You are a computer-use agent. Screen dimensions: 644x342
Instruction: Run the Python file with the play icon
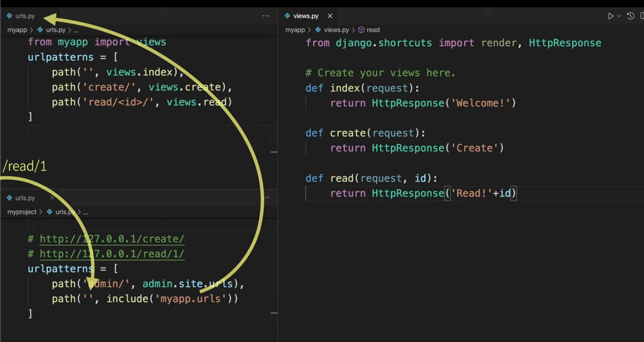click(x=610, y=16)
